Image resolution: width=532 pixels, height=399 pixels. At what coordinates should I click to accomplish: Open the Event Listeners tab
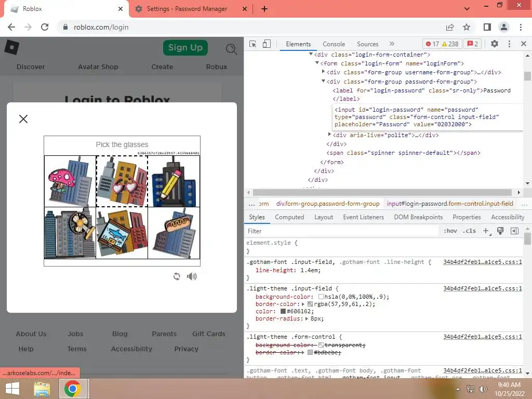[x=363, y=217]
